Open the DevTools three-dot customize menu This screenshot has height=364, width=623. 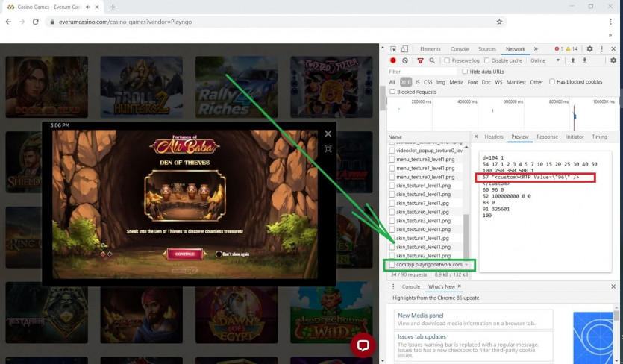click(x=601, y=49)
